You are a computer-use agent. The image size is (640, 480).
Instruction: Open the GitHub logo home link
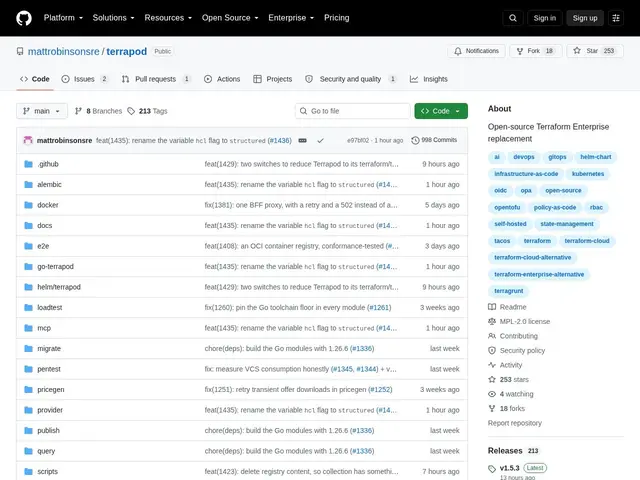coord(24,18)
